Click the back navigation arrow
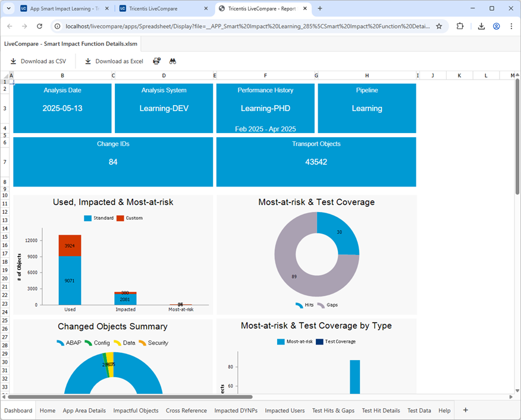This screenshot has height=420, width=521. 10,26
